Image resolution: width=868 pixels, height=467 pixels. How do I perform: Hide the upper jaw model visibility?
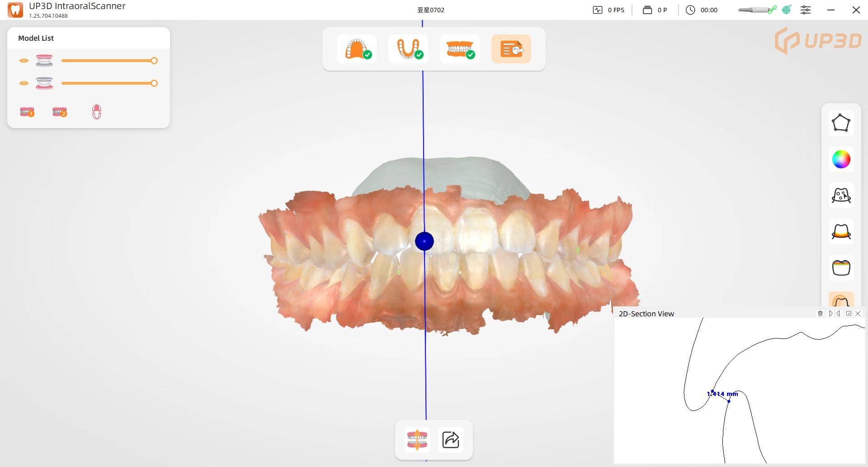[x=24, y=61]
